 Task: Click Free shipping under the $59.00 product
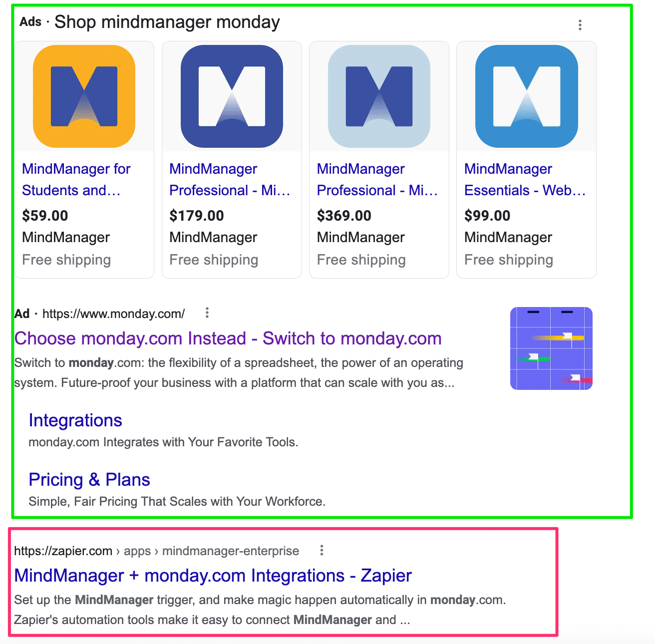click(66, 260)
